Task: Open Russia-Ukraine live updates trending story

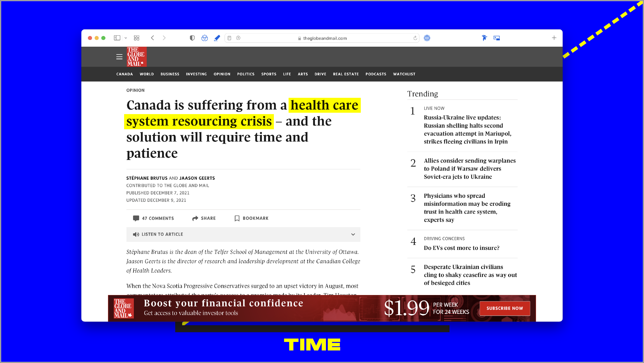Action: (x=468, y=129)
